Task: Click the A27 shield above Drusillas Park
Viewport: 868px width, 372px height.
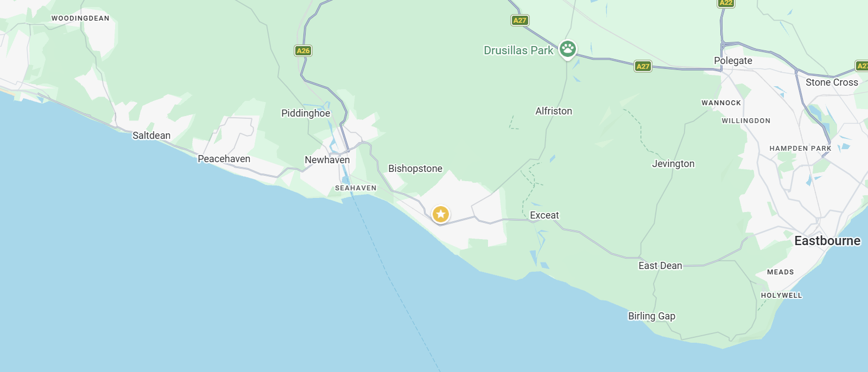Action: (520, 20)
